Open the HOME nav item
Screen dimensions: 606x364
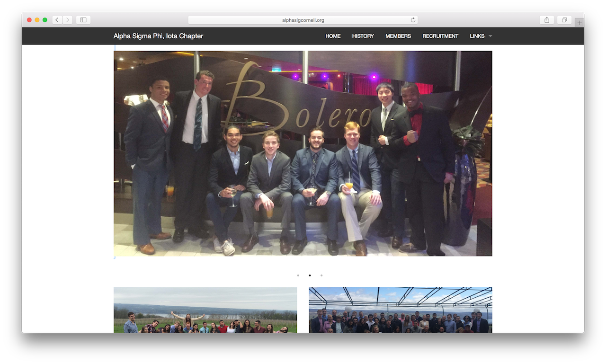point(333,36)
